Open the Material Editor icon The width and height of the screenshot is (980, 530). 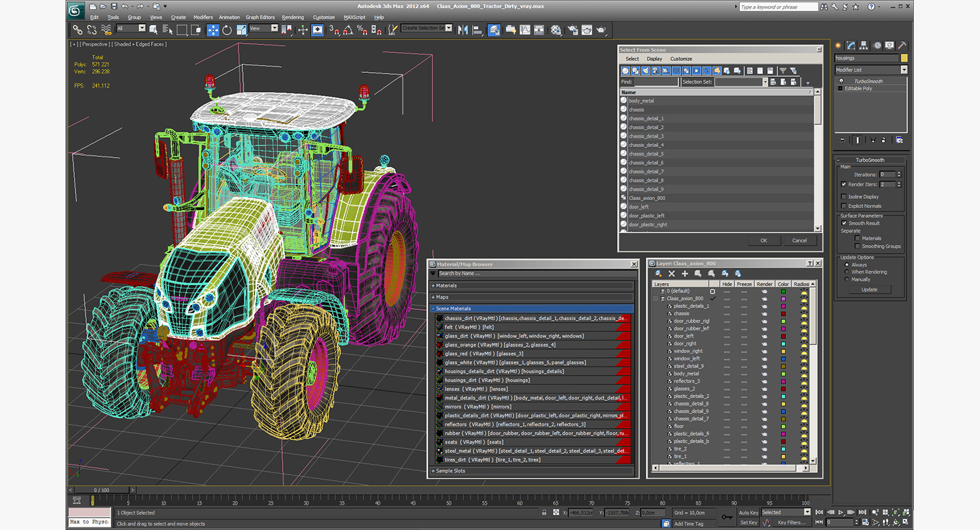coord(556,30)
